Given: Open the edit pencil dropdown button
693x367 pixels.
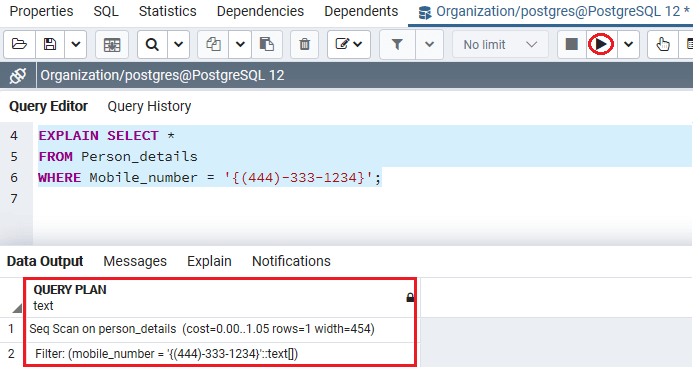Looking at the screenshot, I should [x=349, y=44].
